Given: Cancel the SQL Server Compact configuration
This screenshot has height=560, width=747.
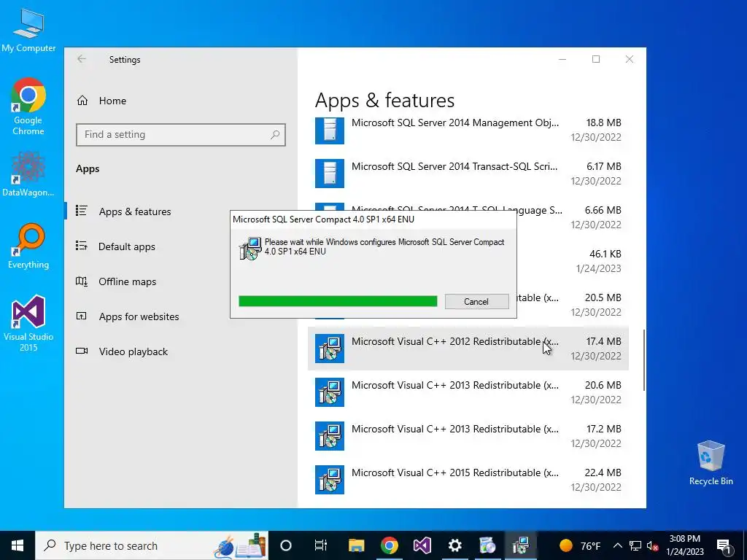Looking at the screenshot, I should click(x=476, y=301).
